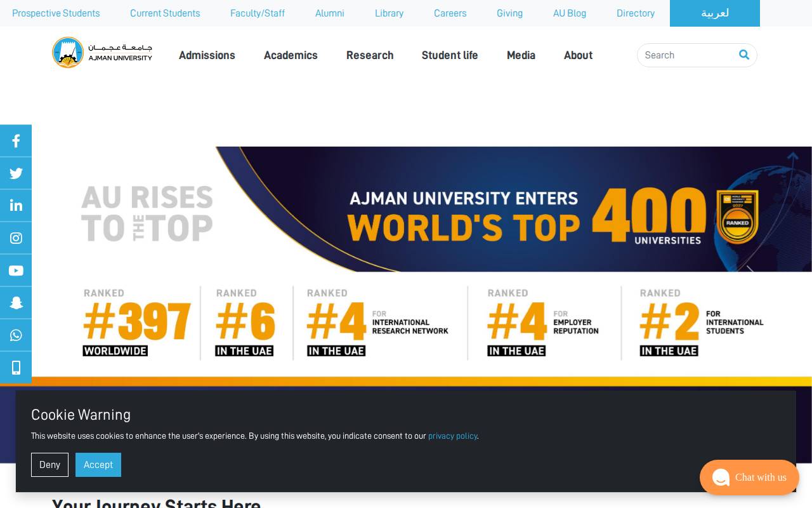Image resolution: width=812 pixels, height=508 pixels.
Task: Go to Current Students link
Action: point(165,13)
